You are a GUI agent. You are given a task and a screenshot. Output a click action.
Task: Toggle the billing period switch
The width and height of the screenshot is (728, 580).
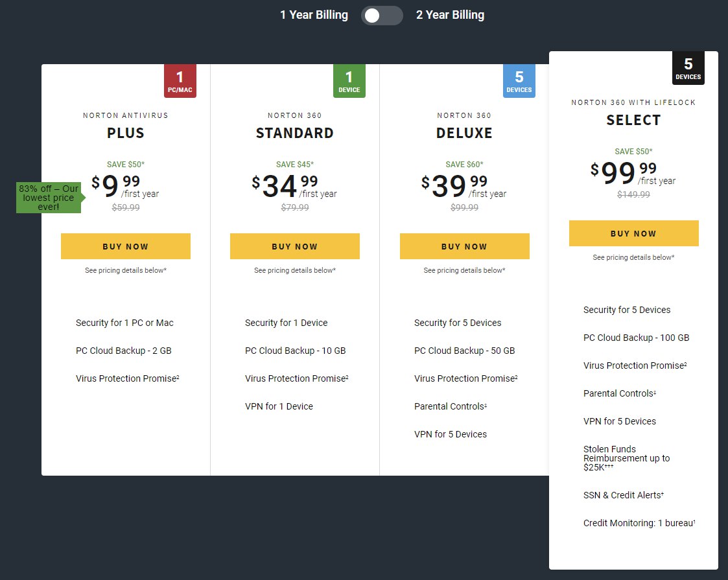382,16
